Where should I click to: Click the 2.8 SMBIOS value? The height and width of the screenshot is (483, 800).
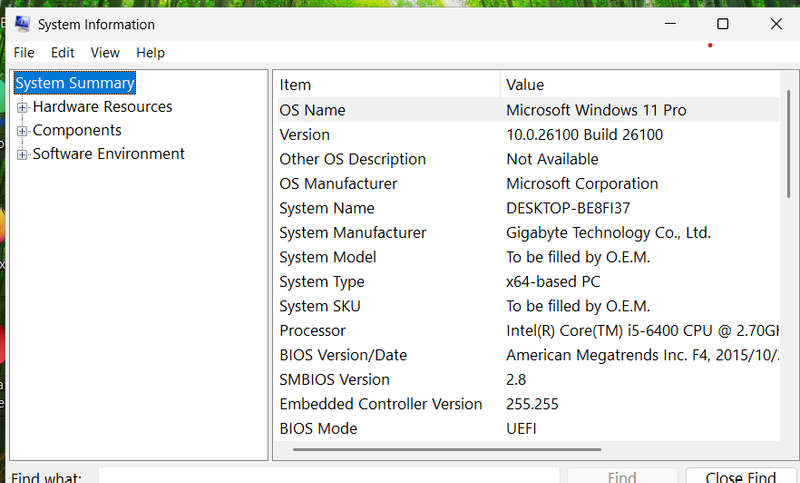[516, 379]
